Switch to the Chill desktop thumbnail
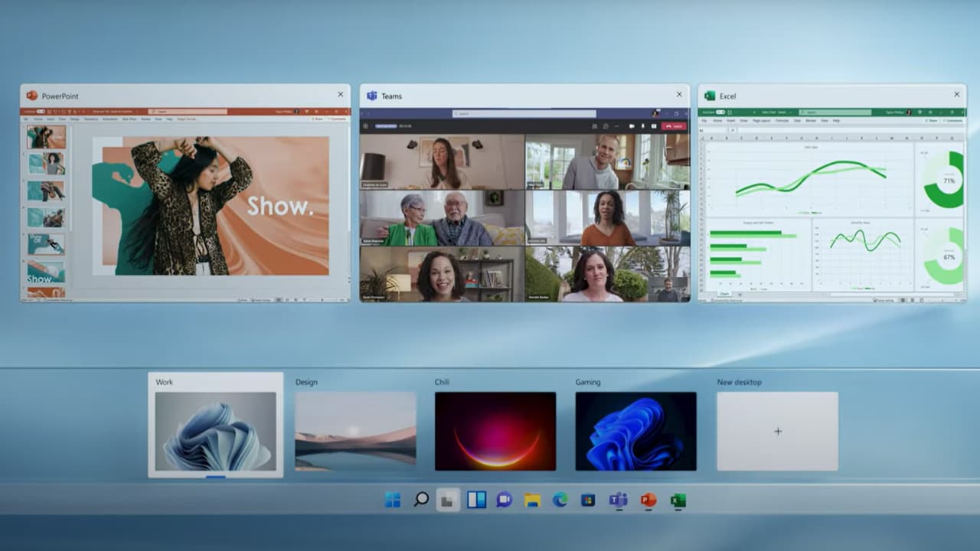The image size is (980, 551). [495, 432]
